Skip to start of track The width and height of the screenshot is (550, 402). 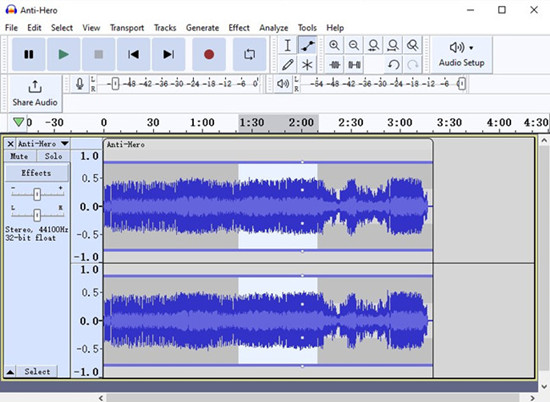pyautogui.click(x=133, y=54)
